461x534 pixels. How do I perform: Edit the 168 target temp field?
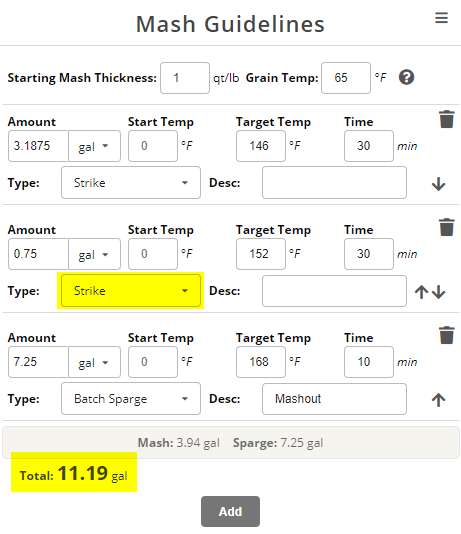tap(261, 362)
